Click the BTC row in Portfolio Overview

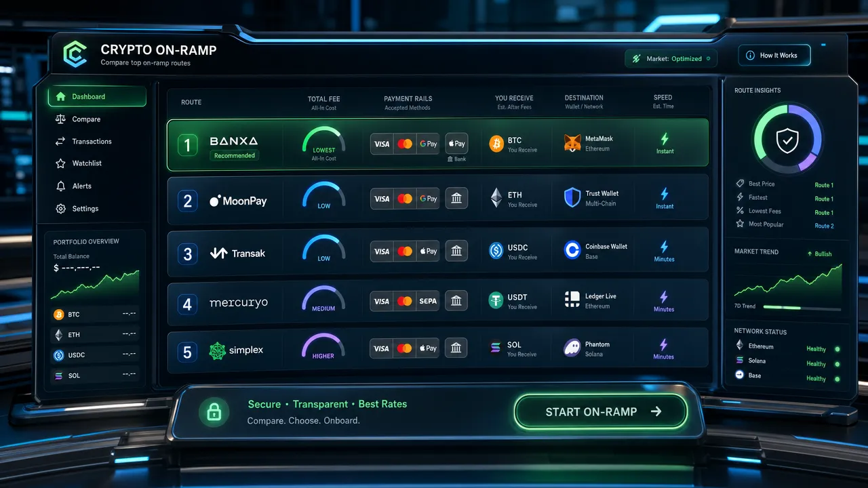(95, 314)
